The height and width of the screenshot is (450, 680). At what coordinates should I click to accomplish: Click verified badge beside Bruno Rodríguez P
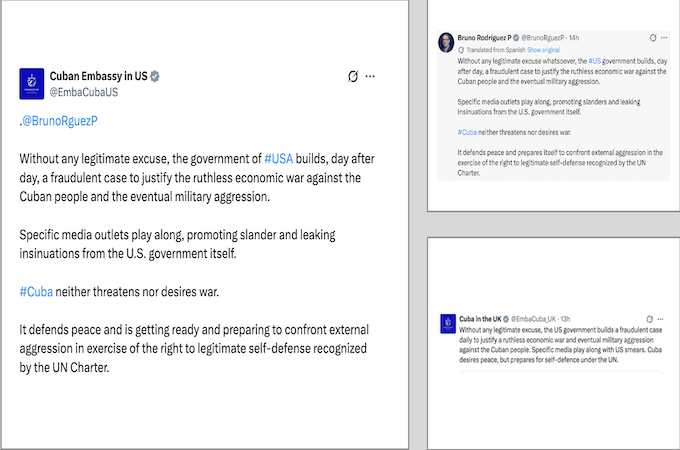pyautogui.click(x=516, y=38)
